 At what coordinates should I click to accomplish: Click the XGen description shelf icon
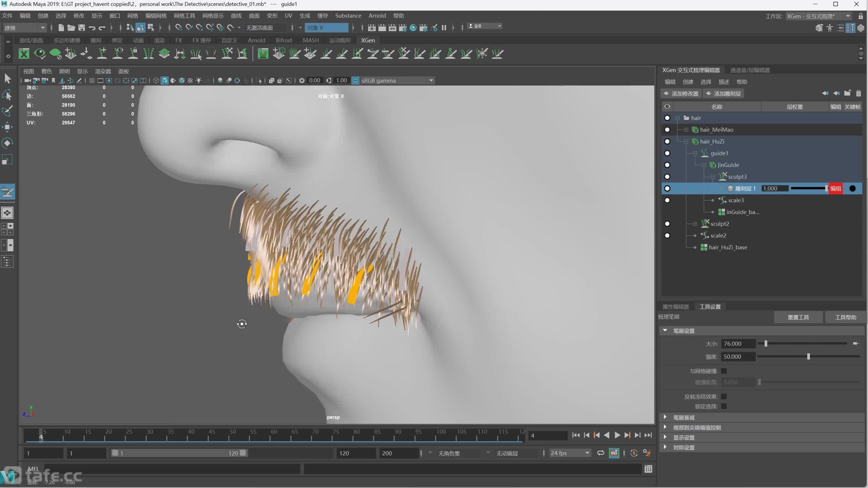pos(24,54)
